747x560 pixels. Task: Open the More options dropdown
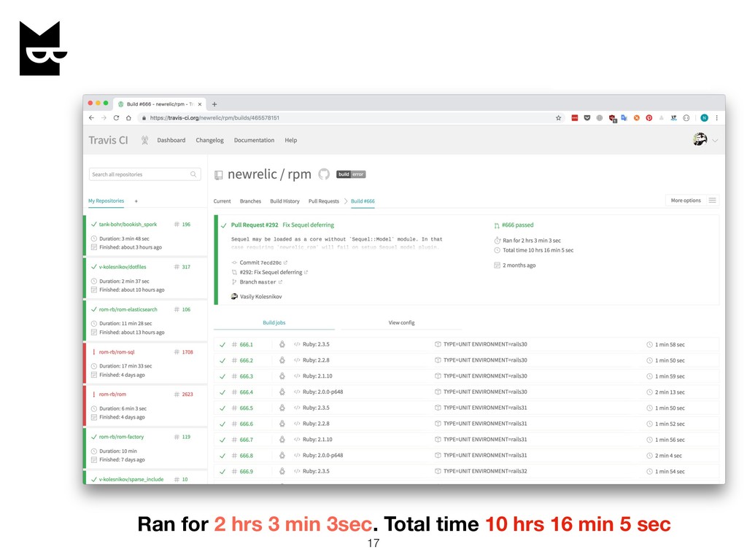coord(686,201)
